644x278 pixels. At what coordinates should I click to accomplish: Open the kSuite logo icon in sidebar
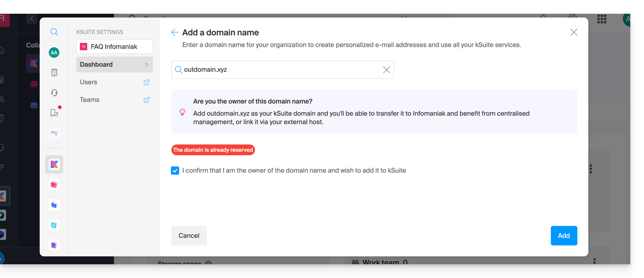(54, 164)
